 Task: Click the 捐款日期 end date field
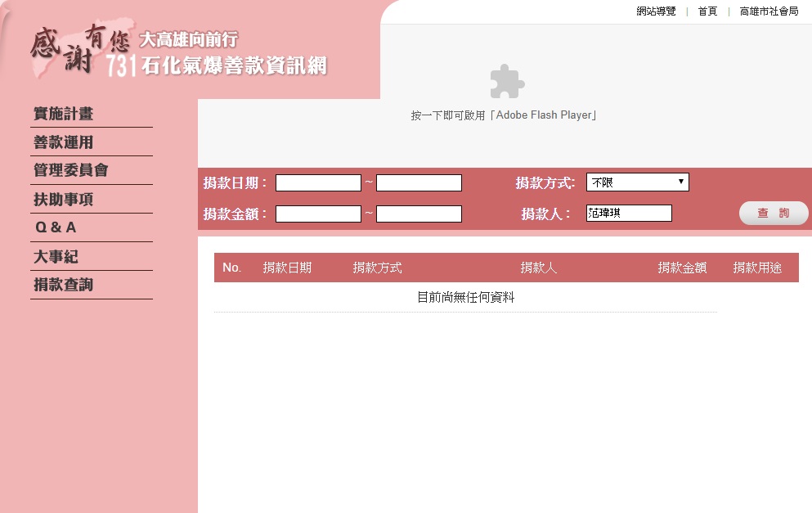coord(419,183)
